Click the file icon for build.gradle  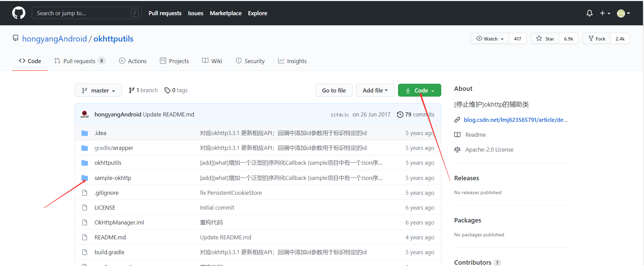pyautogui.click(x=85, y=252)
